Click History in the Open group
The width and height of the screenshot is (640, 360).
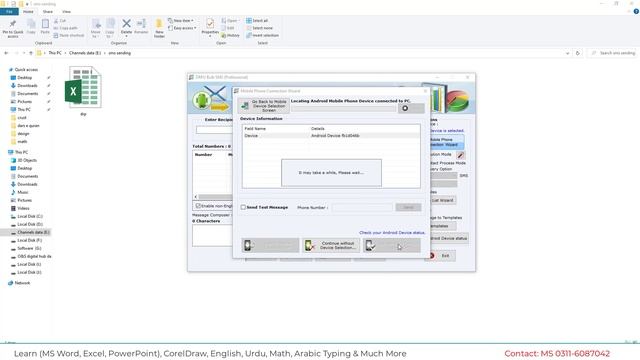coord(231,36)
